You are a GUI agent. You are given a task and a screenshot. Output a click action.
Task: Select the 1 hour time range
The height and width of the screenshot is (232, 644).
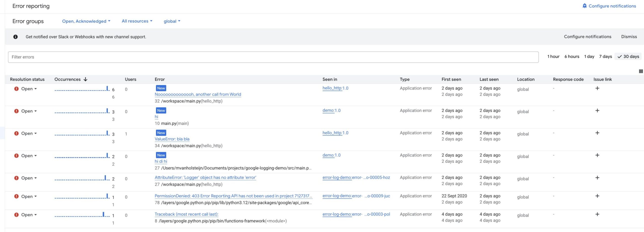(x=553, y=56)
